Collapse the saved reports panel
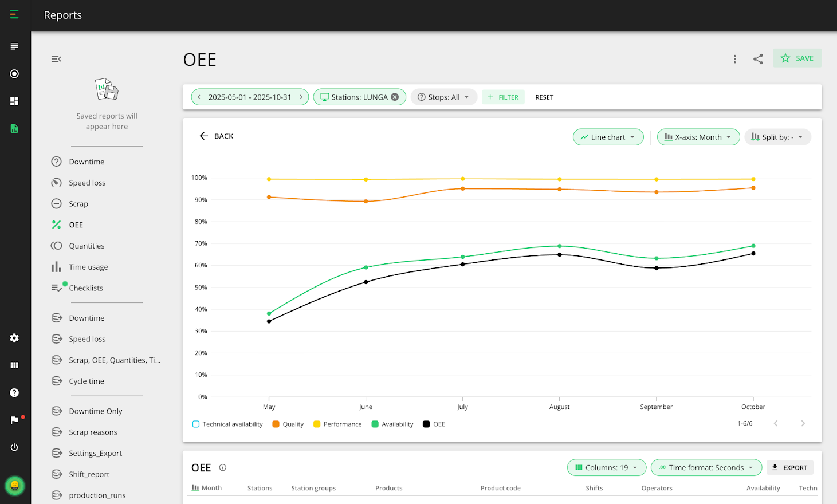 56,58
